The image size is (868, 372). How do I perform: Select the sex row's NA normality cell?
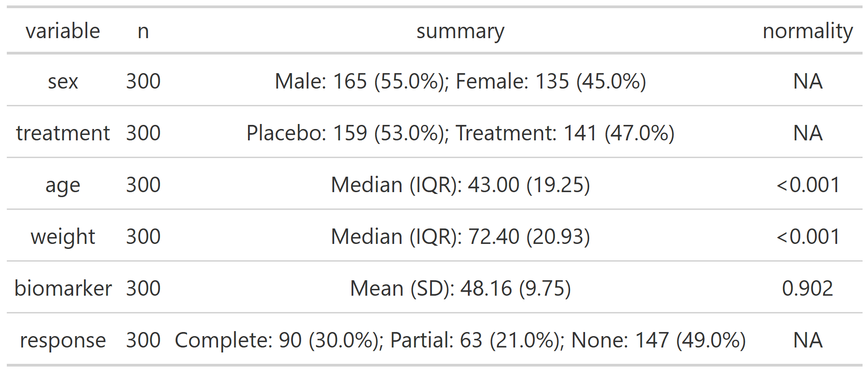tap(808, 82)
